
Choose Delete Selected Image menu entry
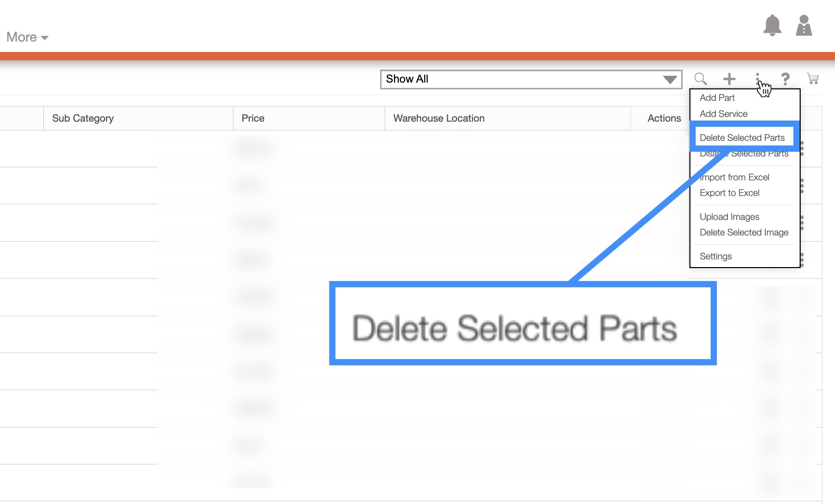[744, 232]
